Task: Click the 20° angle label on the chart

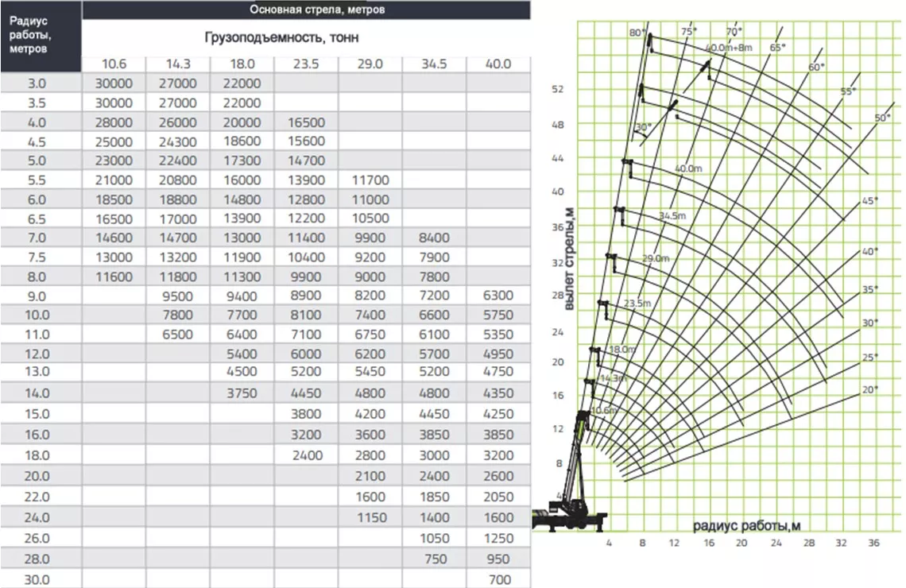Action: pos(870,389)
